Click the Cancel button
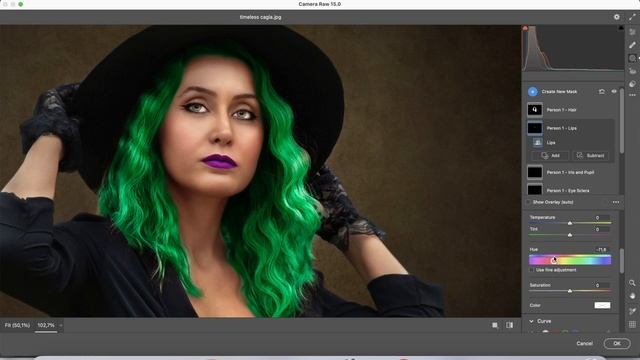This screenshot has width=640, height=360. (584, 343)
